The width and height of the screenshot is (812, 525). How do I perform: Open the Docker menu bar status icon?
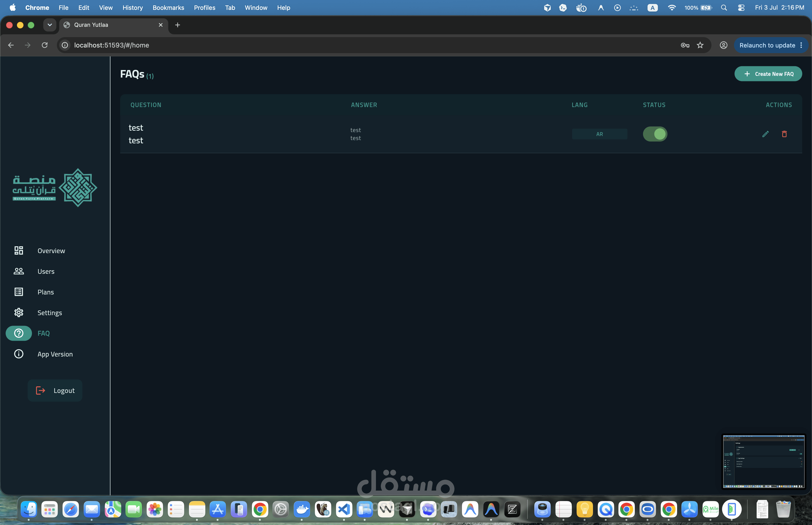(581, 8)
